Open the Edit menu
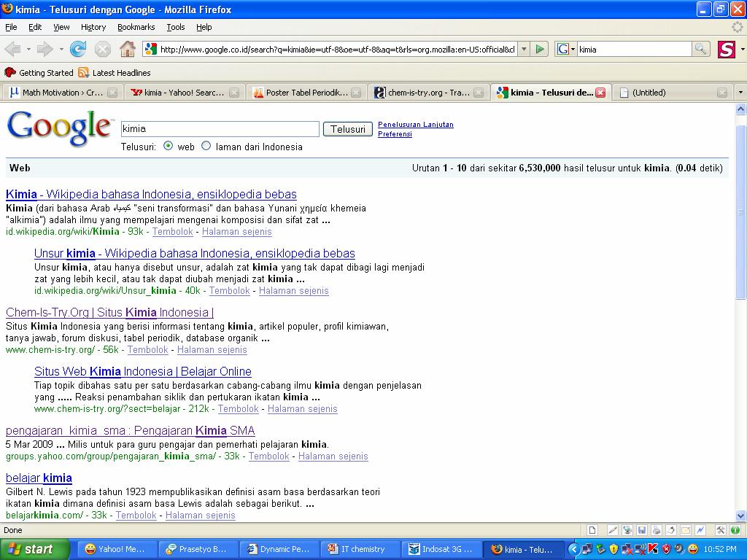Viewport: 747px width, 560px height. point(35,27)
